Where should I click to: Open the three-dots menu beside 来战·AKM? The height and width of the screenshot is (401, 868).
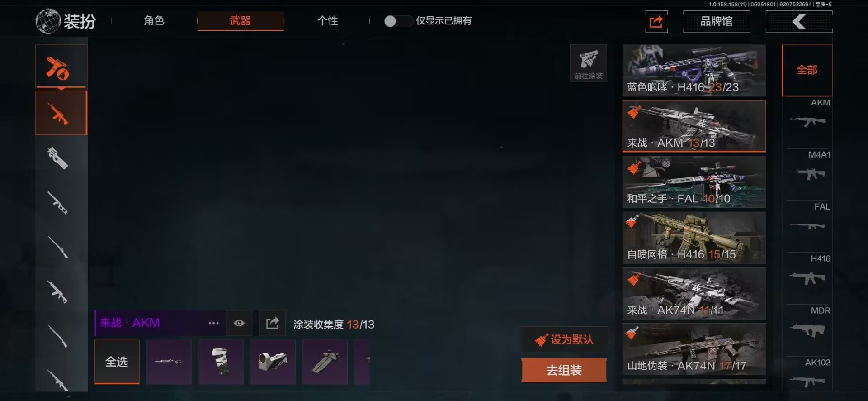coord(214,323)
